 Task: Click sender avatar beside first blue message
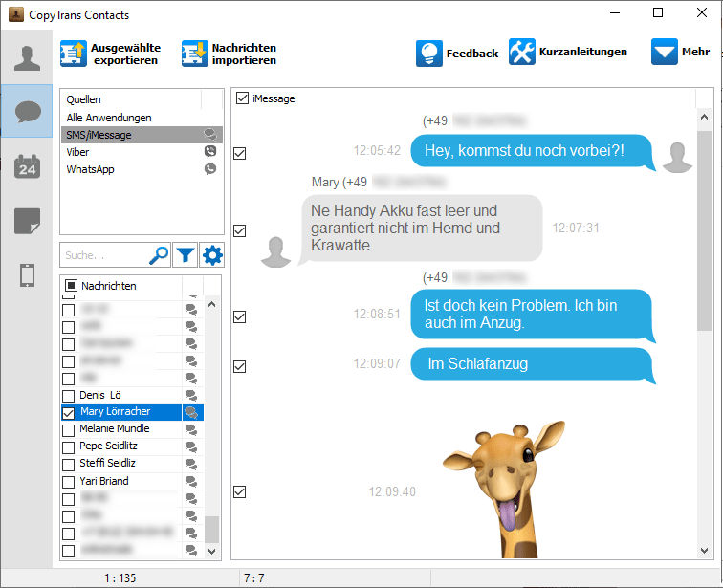(x=677, y=157)
